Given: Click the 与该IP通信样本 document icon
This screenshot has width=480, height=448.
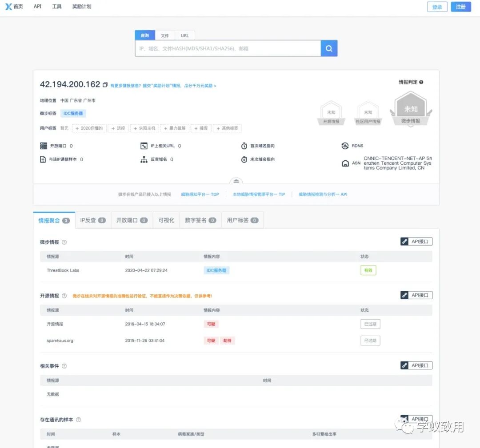Looking at the screenshot, I should click(43, 159).
